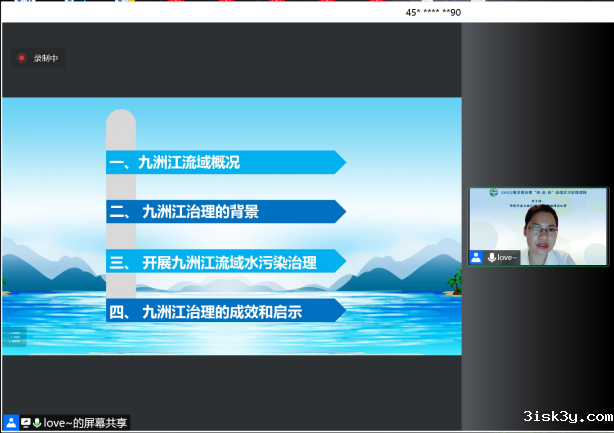Click the love~的屏幕共享 label
The image size is (614, 433).
coord(87,423)
